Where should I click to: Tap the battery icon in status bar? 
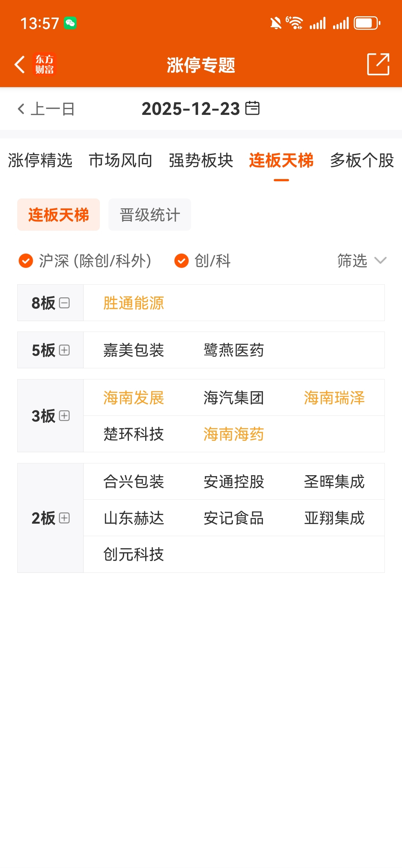[x=367, y=23]
